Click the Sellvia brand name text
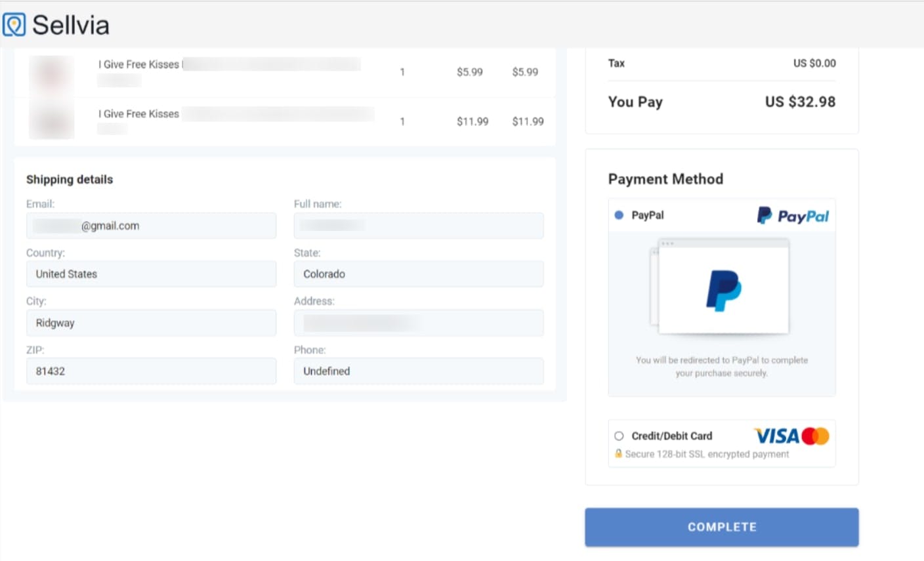924x561 pixels. pos(71,25)
